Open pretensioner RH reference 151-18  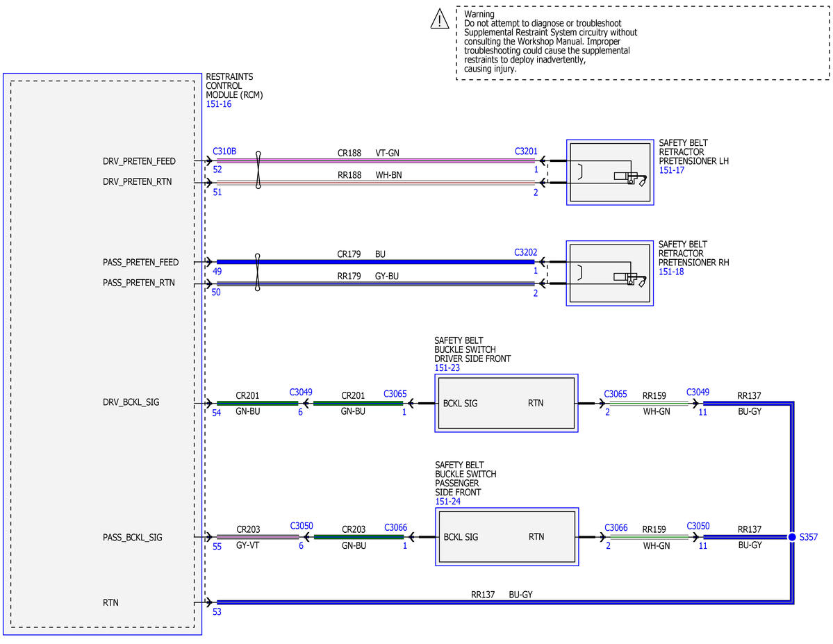(671, 272)
